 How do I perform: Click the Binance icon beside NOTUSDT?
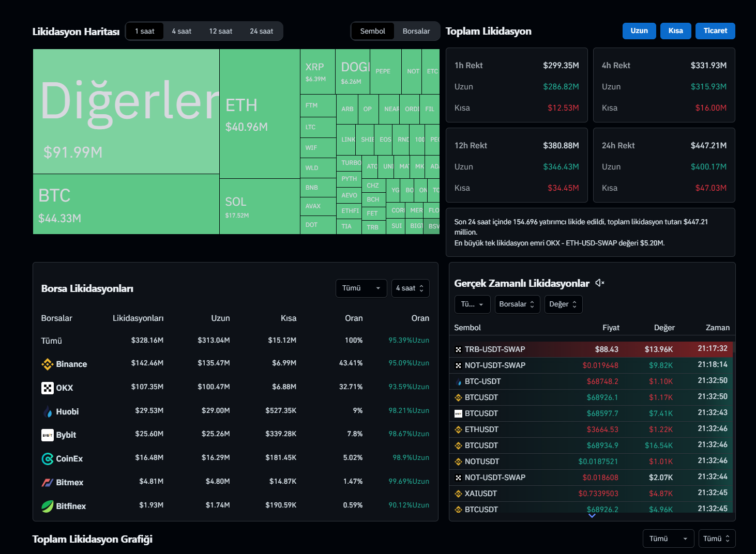pos(458,462)
